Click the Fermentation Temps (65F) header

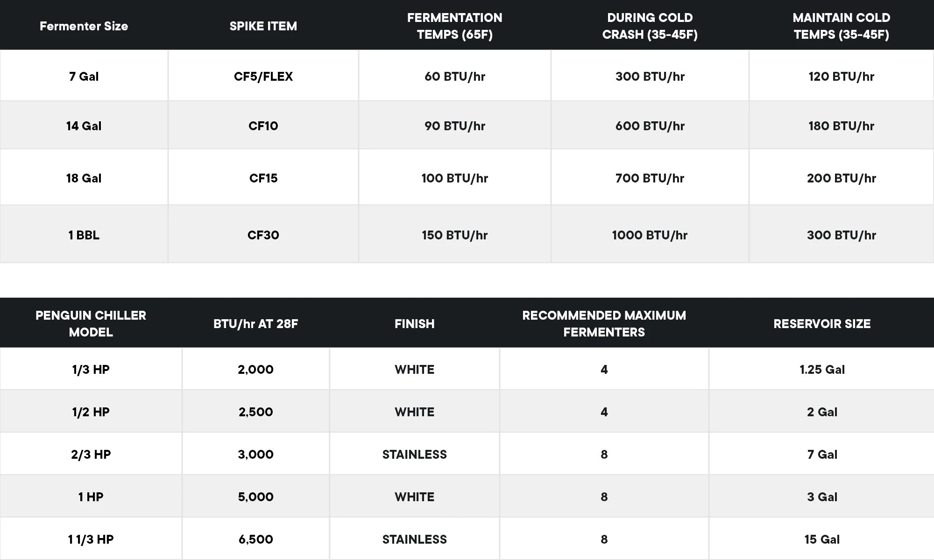[454, 26]
